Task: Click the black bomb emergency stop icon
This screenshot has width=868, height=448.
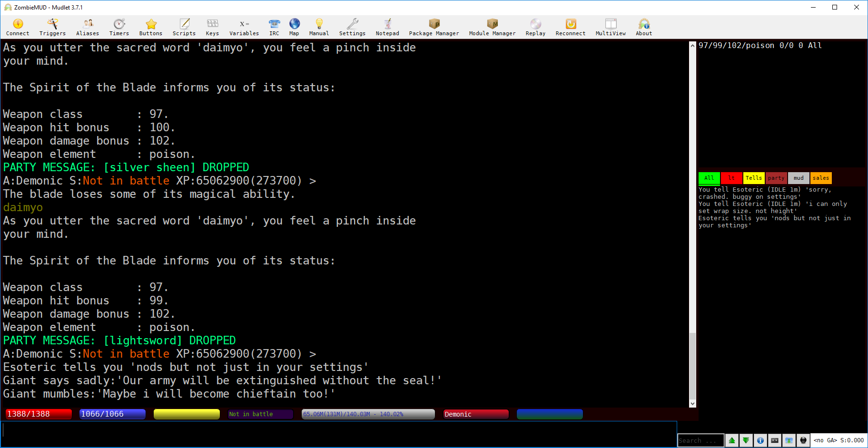Action: (x=803, y=440)
